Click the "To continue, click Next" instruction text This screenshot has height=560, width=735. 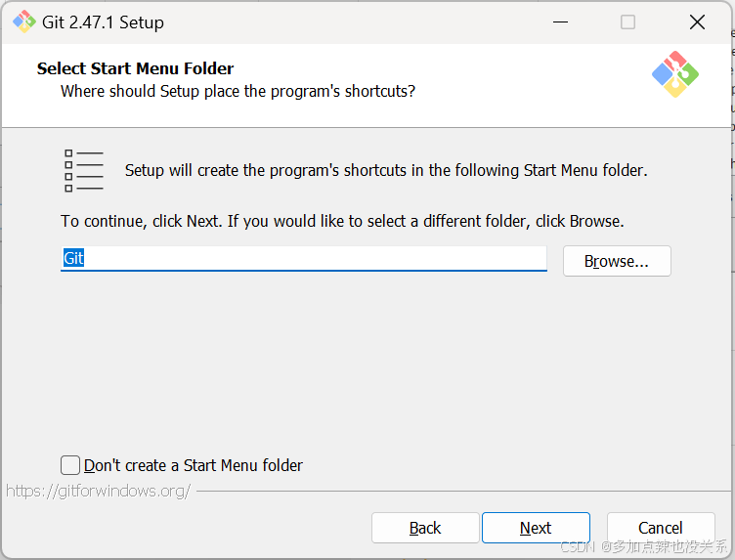pos(342,221)
